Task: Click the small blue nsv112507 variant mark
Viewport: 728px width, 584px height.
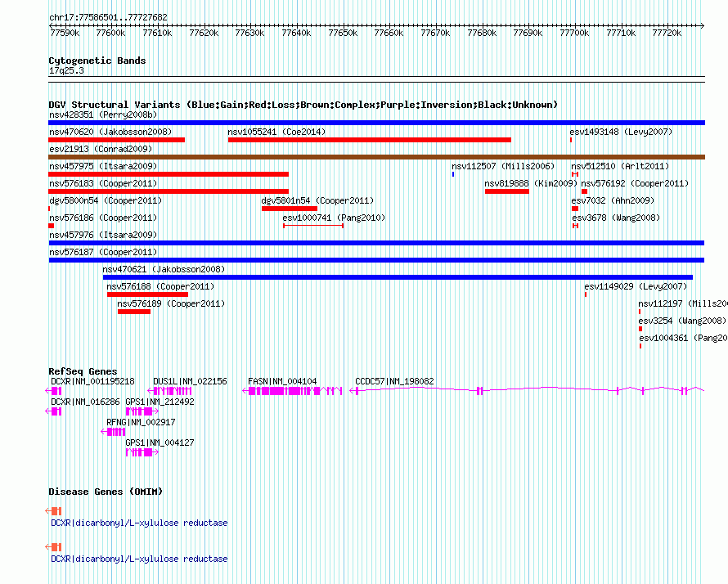Action: coord(453,174)
